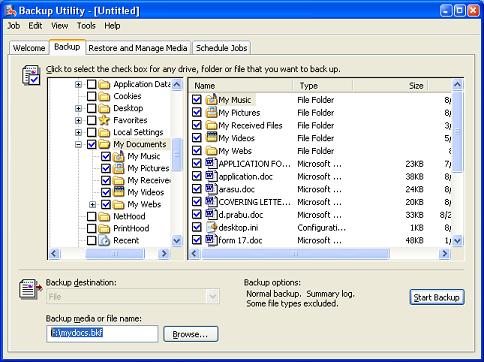
Task: Click the Word icon of arasu.doc
Action: [210, 189]
